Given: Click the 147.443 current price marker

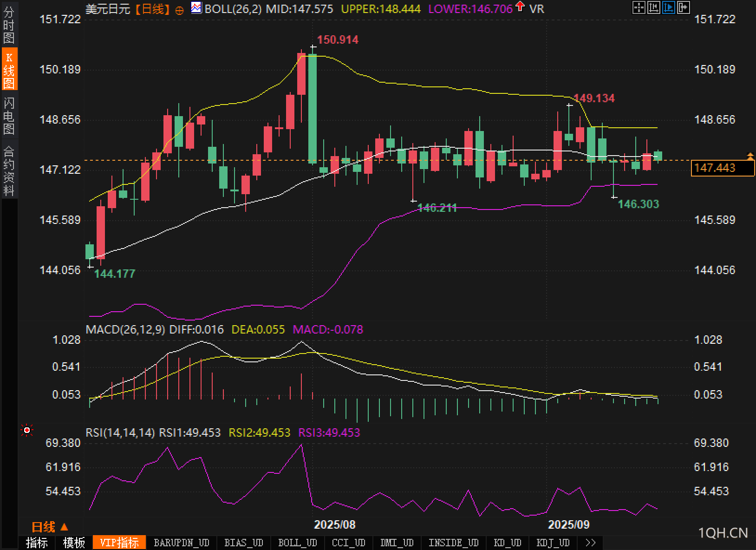Looking at the screenshot, I should coord(722,168).
